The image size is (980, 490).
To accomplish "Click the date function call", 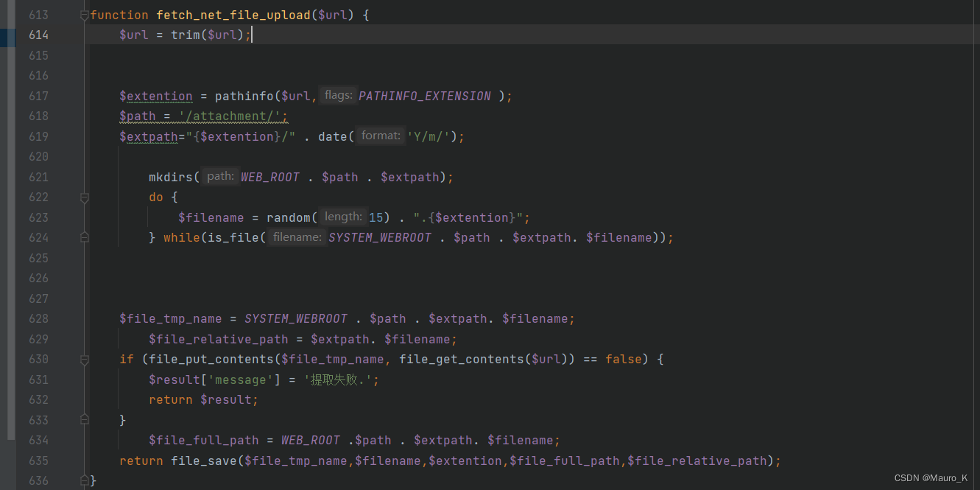I will coord(333,136).
